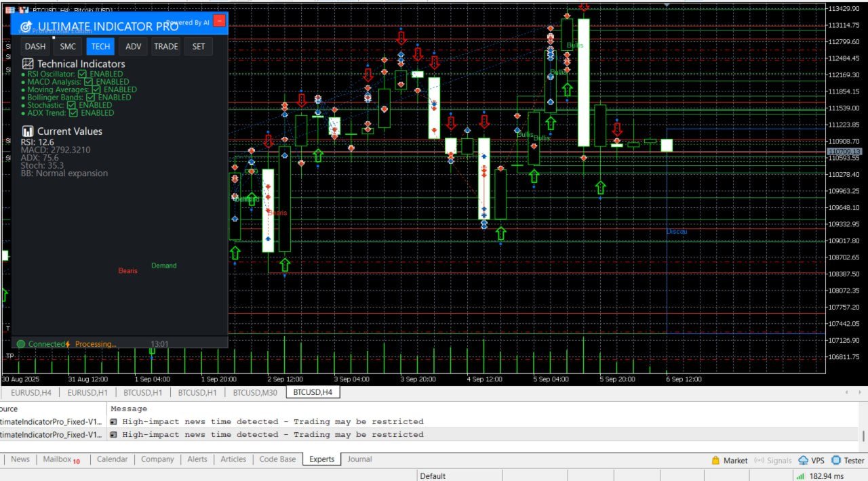Click the current price label 110709.13
Image resolution: width=868 pixels, height=481 pixels.
click(x=845, y=152)
